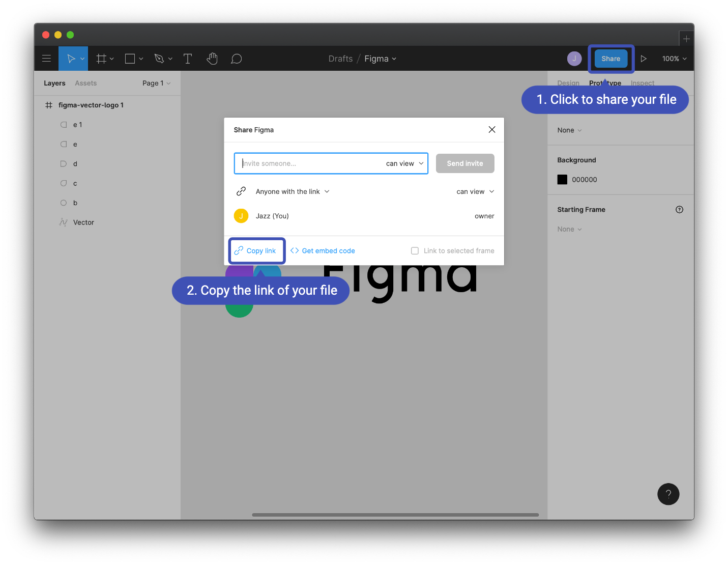Click the macOS green fullscreen button
Viewport: 728px width, 565px height.
[x=70, y=35]
